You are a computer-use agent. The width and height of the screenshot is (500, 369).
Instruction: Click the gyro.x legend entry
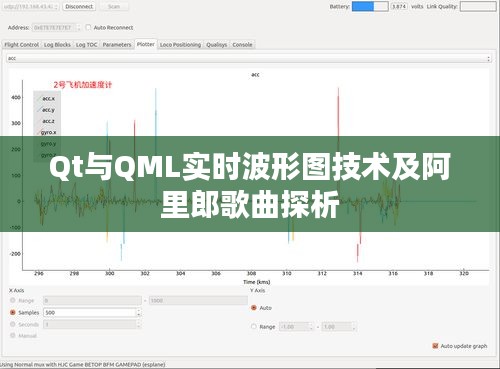pyautogui.click(x=47, y=132)
